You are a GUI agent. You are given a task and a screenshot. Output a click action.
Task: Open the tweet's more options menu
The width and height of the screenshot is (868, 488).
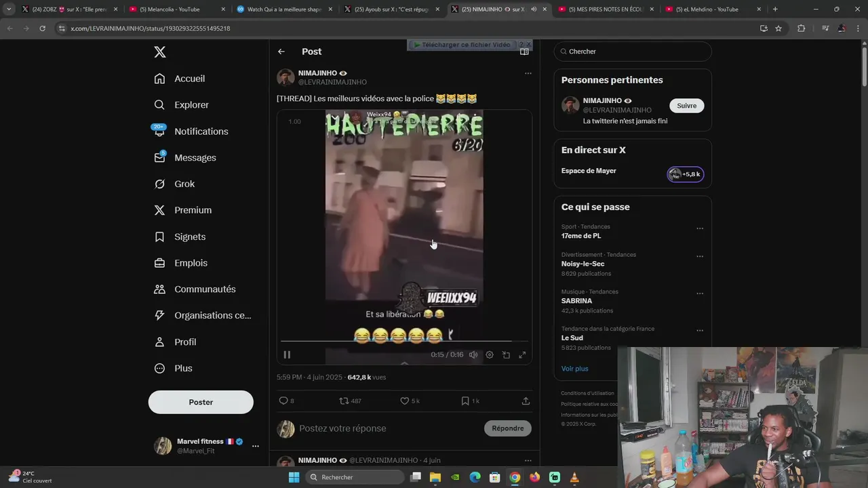coord(528,73)
